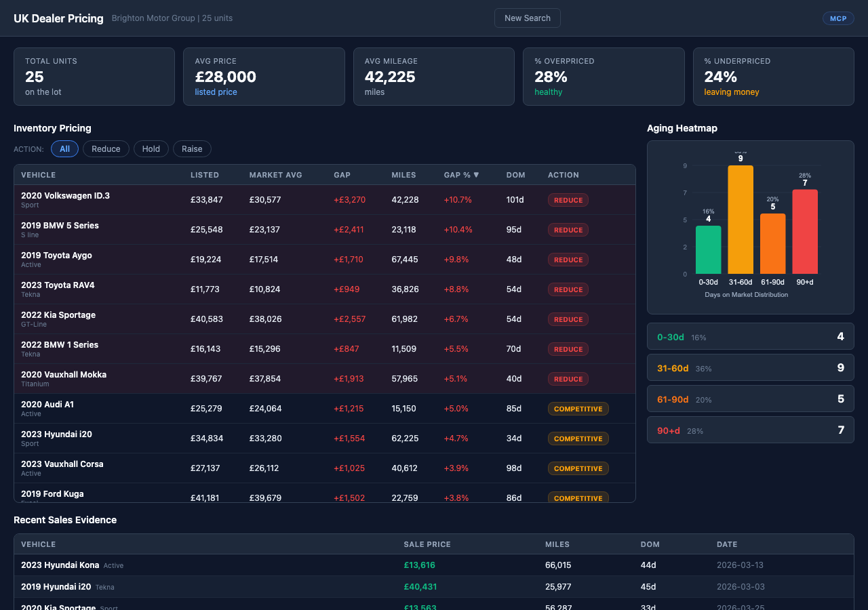Click REDUCE badge for BMW 5 Series

(568, 230)
